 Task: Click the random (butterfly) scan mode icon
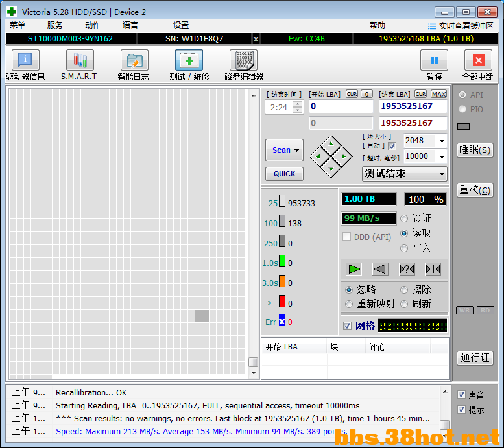click(407, 269)
